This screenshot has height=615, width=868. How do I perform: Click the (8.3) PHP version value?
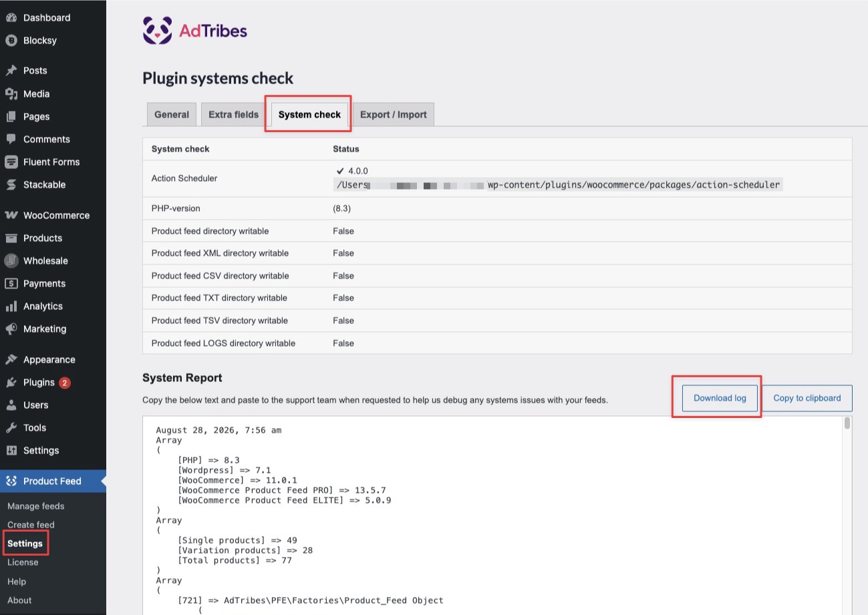pyautogui.click(x=342, y=208)
